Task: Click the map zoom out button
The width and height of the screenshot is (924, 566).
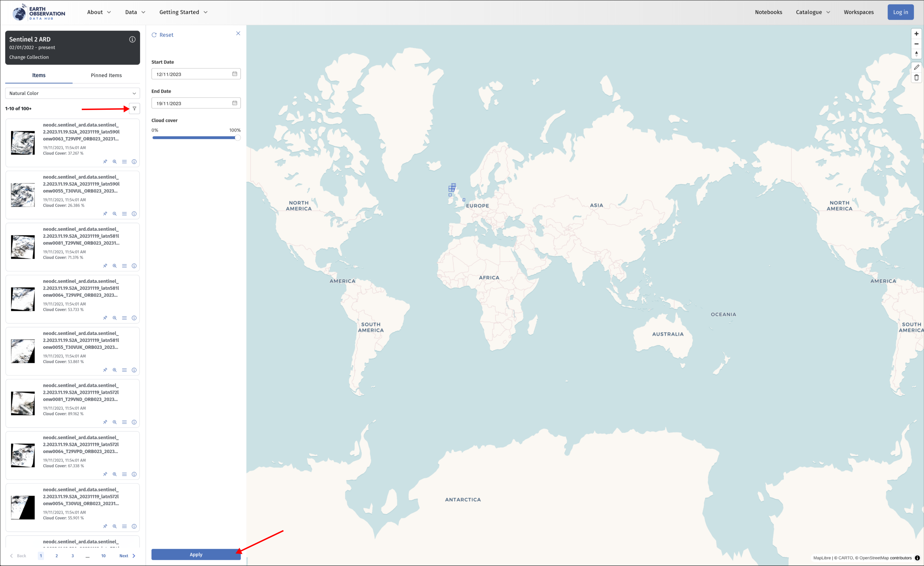Action: (916, 44)
